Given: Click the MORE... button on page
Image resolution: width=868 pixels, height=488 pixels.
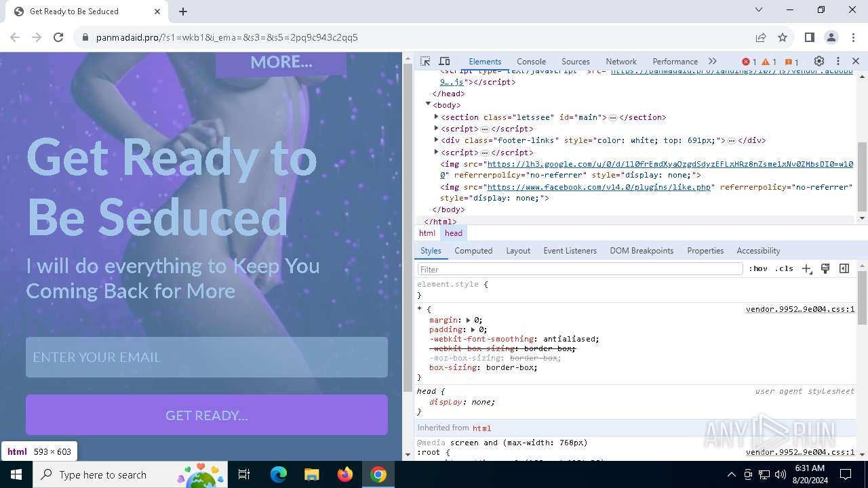Looking at the screenshot, I should [281, 63].
